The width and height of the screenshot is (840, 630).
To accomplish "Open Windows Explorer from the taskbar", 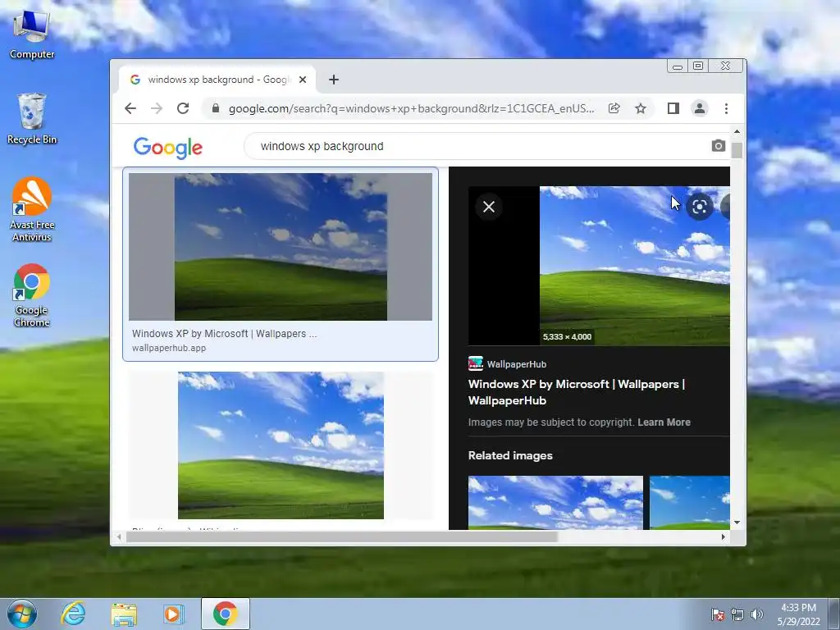I will (x=124, y=614).
